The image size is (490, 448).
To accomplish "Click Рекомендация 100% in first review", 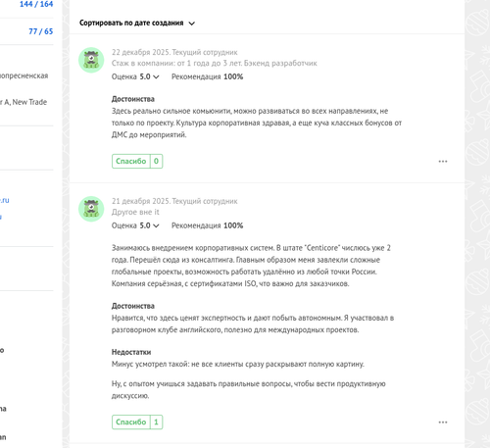I will pyautogui.click(x=207, y=76).
